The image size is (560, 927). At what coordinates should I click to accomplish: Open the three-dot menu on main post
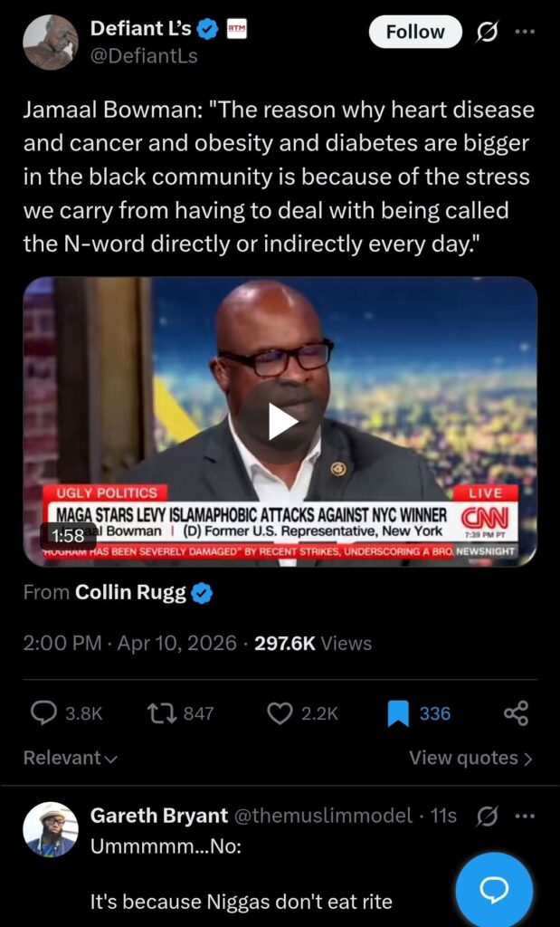coord(525,32)
